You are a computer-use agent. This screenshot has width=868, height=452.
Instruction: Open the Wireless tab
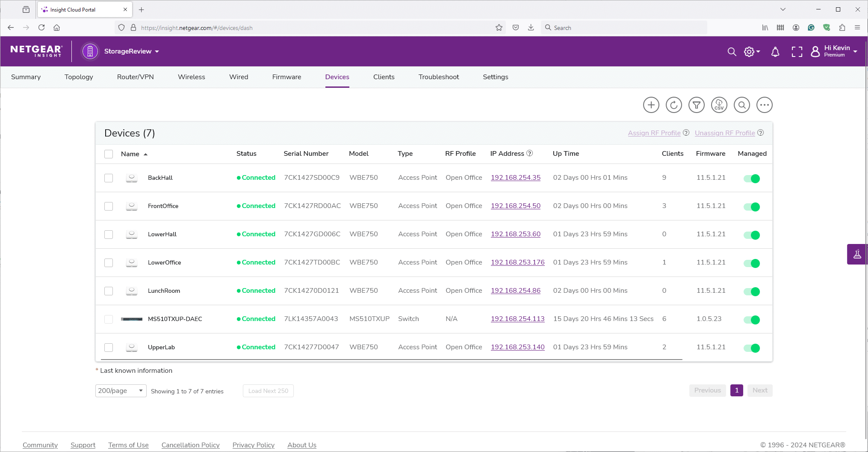pos(191,77)
